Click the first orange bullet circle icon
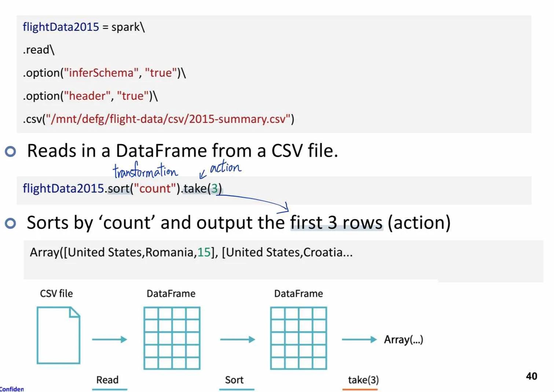The width and height of the screenshot is (554, 392). tap(11, 150)
